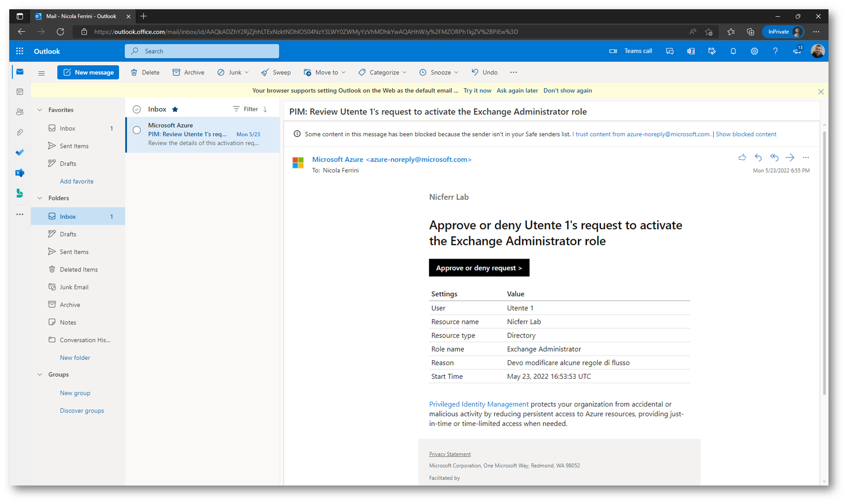
Task: Open the notifications bell icon
Action: point(733,51)
